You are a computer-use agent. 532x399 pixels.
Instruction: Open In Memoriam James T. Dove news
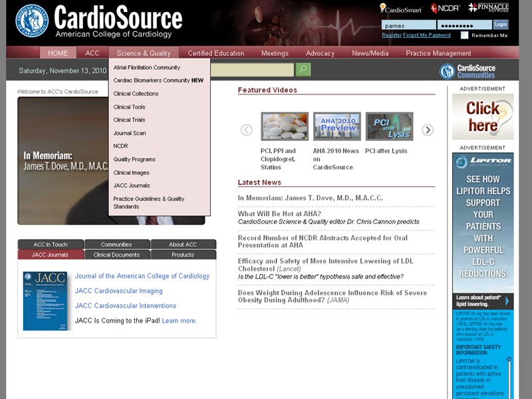point(310,198)
